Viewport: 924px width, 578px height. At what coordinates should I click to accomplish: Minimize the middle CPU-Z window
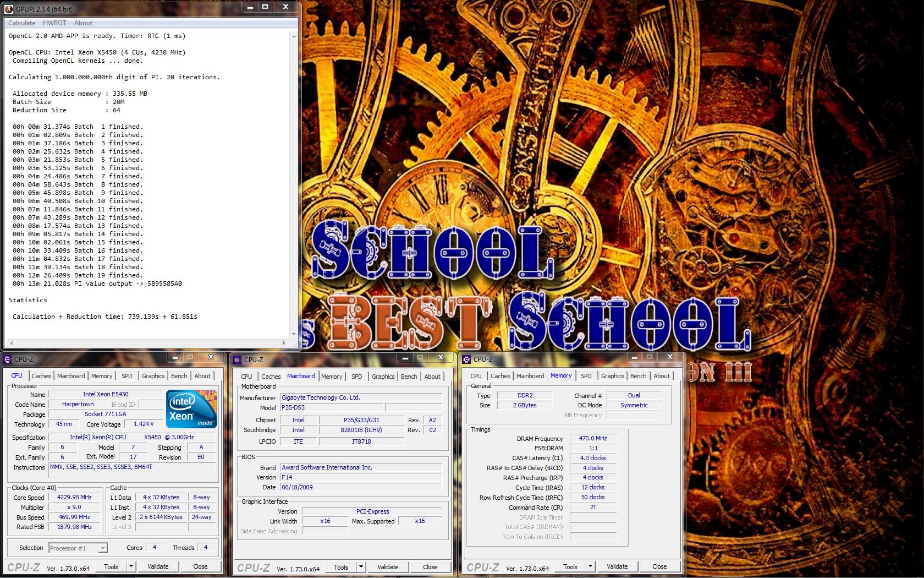[x=405, y=358]
